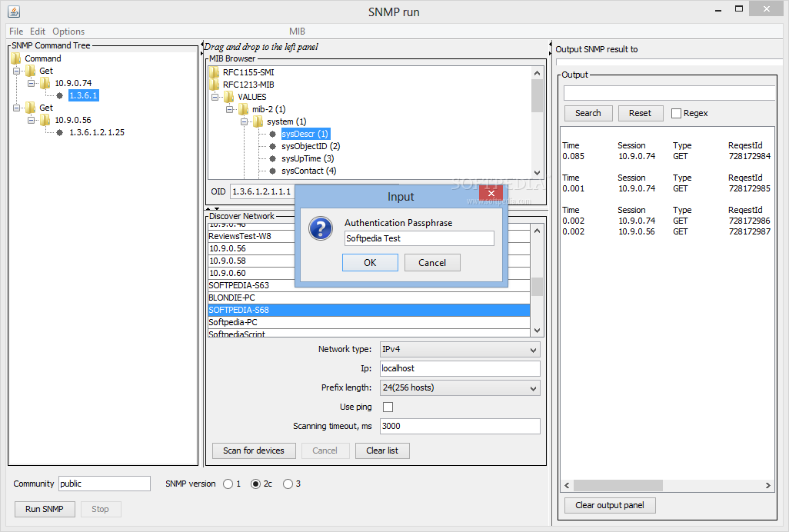789x532 pixels.
Task: Click the Clear output panel button
Action: [610, 505]
